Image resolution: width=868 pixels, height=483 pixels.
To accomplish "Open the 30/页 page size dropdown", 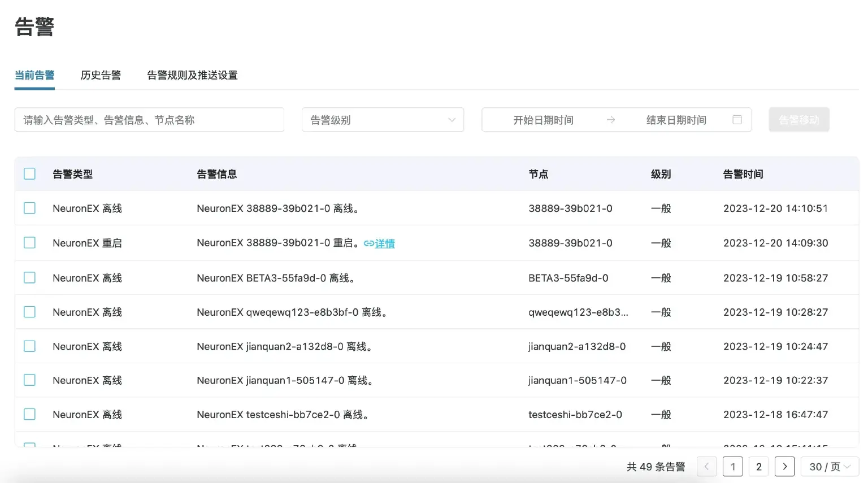I will (x=828, y=467).
